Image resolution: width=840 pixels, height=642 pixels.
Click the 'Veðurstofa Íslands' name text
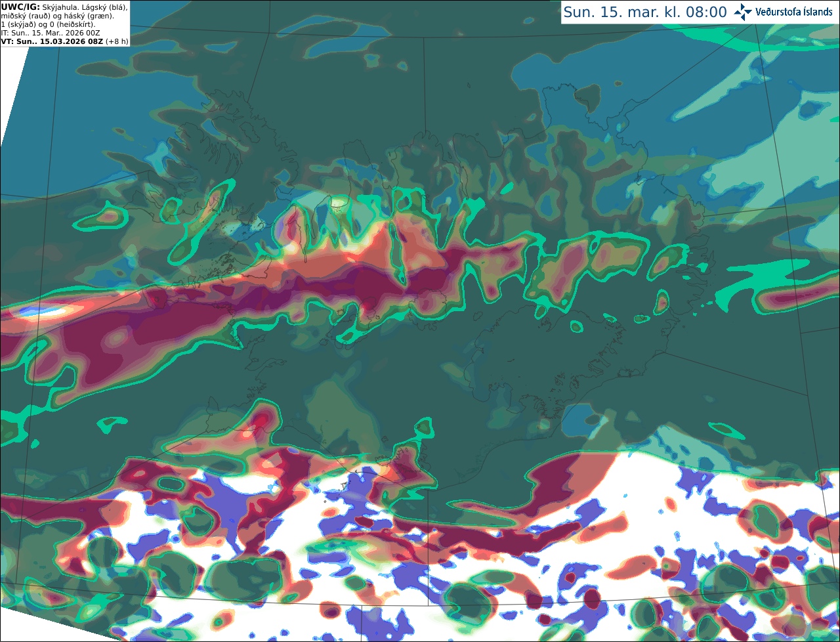coord(794,12)
